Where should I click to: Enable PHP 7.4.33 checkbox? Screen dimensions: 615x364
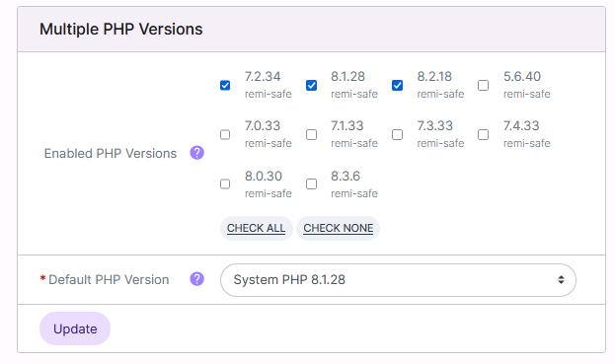[484, 134]
